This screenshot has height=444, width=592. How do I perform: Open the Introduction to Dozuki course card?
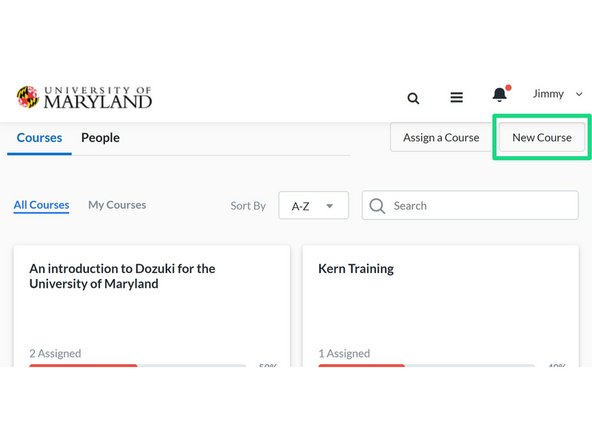tap(152, 306)
